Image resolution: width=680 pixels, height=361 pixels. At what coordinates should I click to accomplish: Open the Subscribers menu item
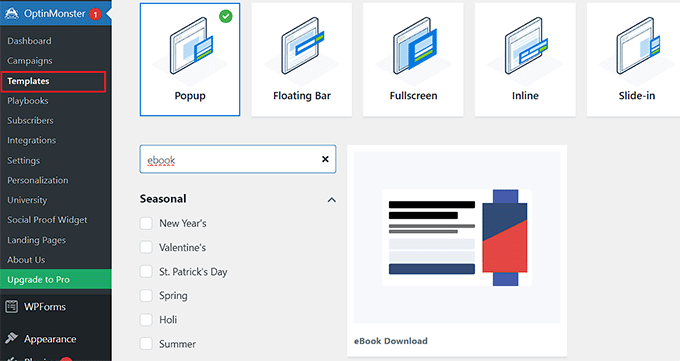coord(30,121)
